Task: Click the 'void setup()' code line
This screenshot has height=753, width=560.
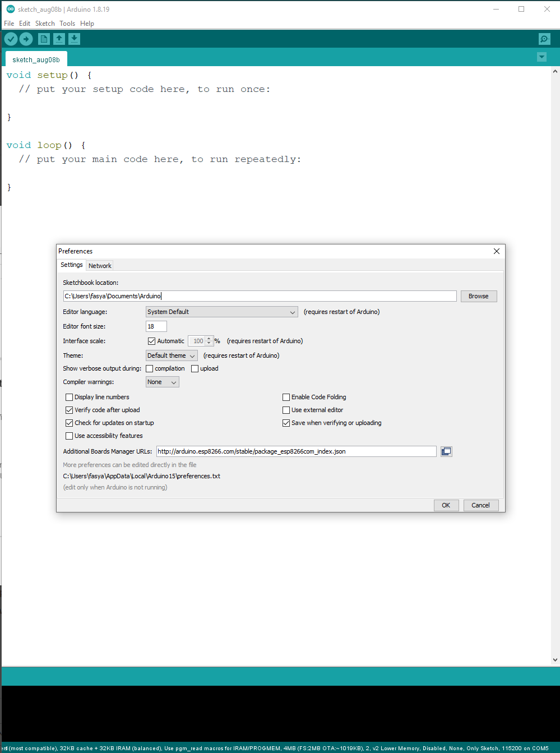Action: pos(49,75)
